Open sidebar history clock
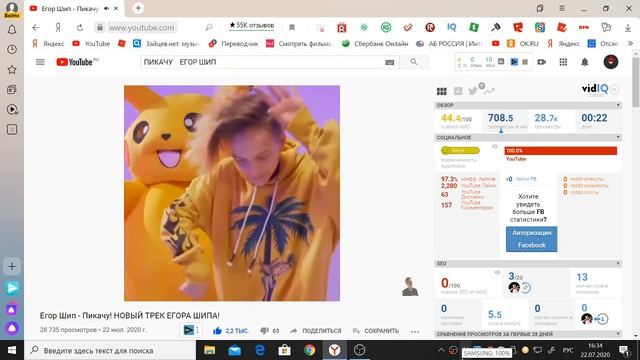The image size is (640, 360). point(12,49)
